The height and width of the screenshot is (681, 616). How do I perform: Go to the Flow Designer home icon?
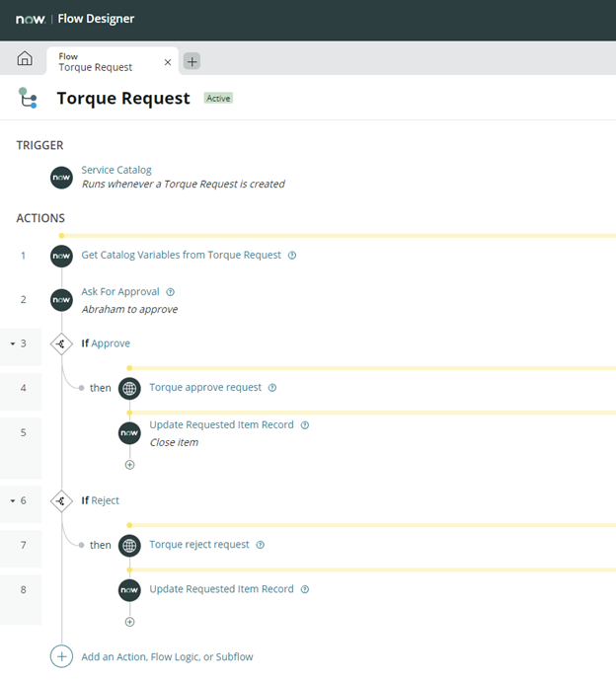pos(25,58)
